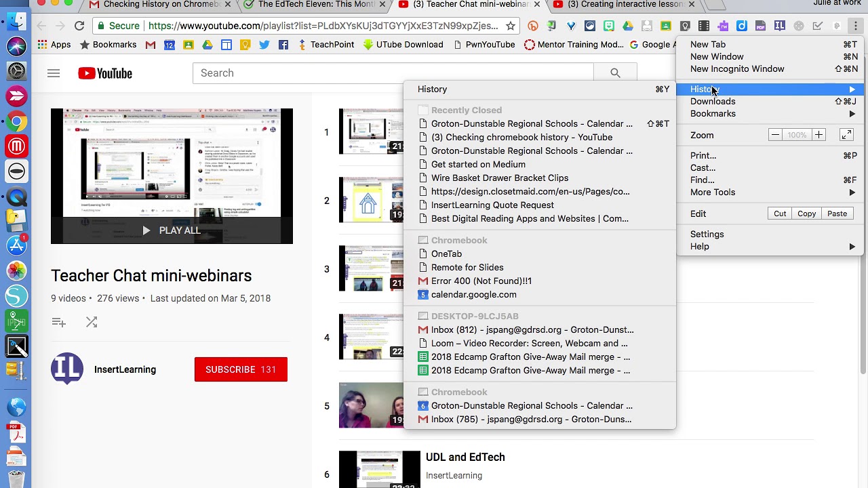Open the Chrome three-dot menu button
The height and width of the screenshot is (488, 868).
pos(856,26)
